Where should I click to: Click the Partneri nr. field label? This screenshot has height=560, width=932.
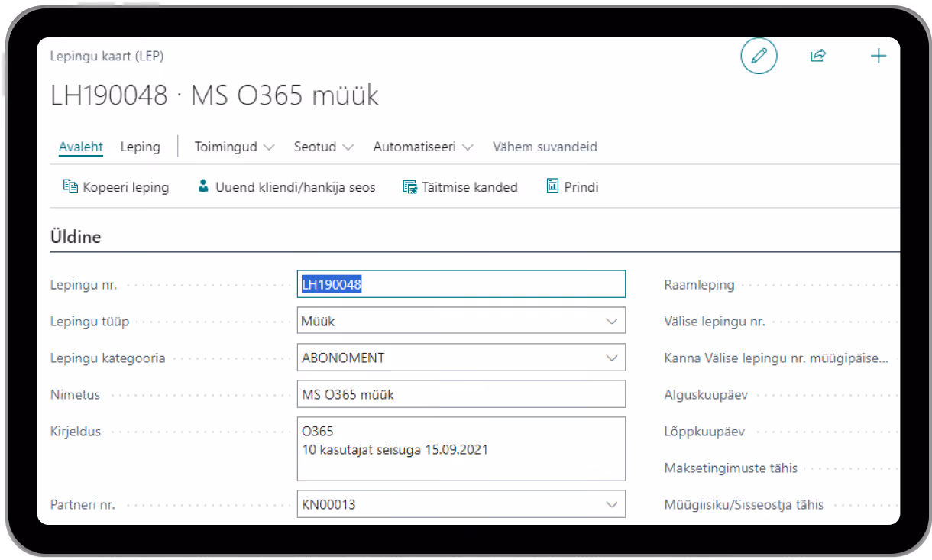click(83, 505)
